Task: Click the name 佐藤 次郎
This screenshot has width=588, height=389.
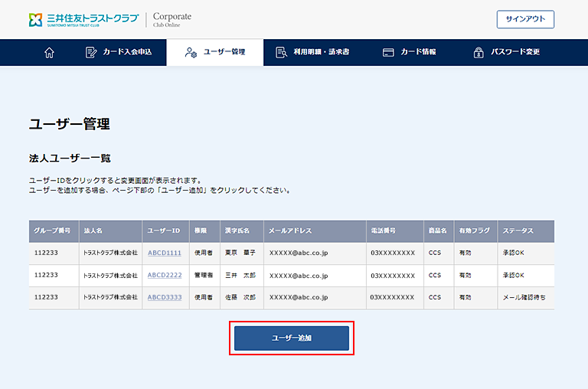Action: click(240, 297)
